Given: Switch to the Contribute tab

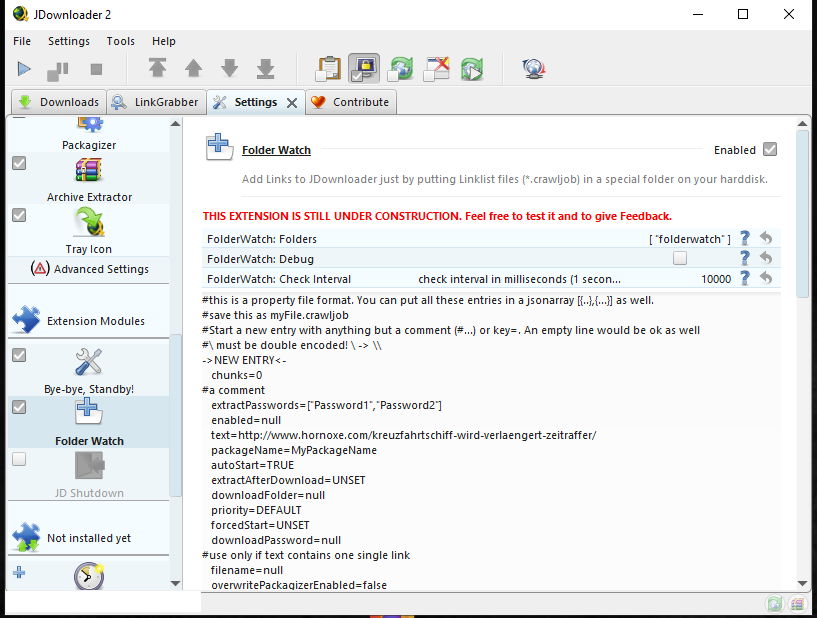Looking at the screenshot, I should [351, 102].
